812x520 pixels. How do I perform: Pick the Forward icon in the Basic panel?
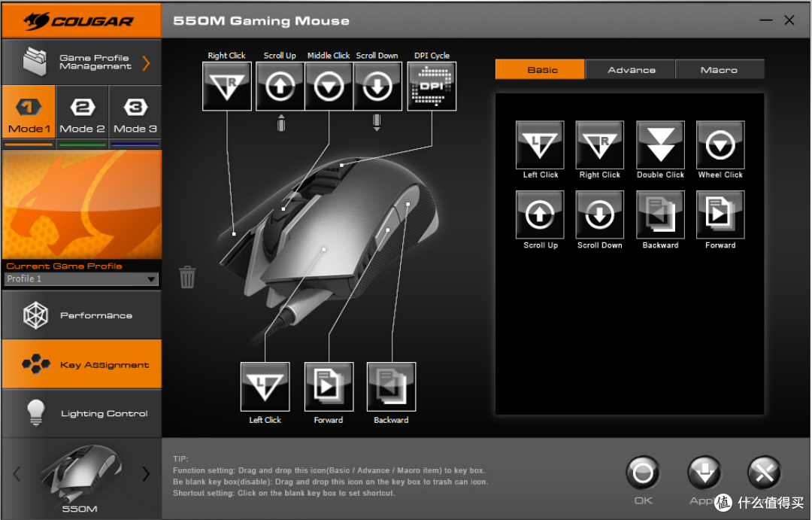click(720, 214)
